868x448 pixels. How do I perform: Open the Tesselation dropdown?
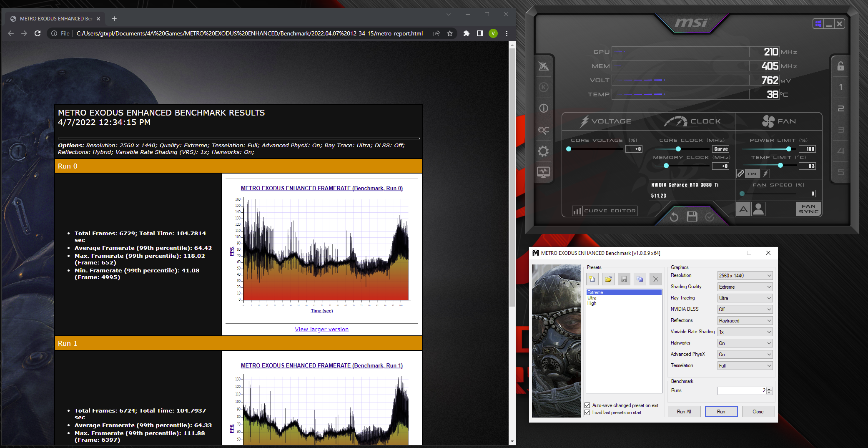[x=745, y=366]
